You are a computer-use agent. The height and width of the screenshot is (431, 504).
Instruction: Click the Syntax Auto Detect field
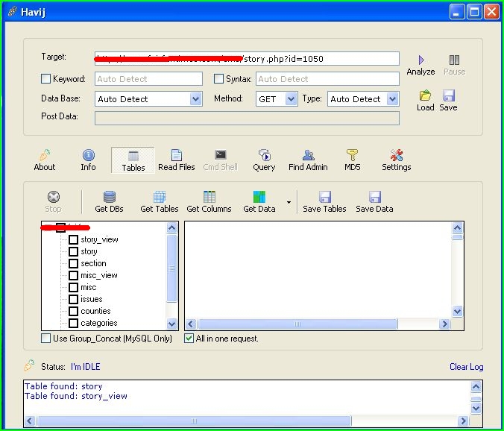(327, 79)
